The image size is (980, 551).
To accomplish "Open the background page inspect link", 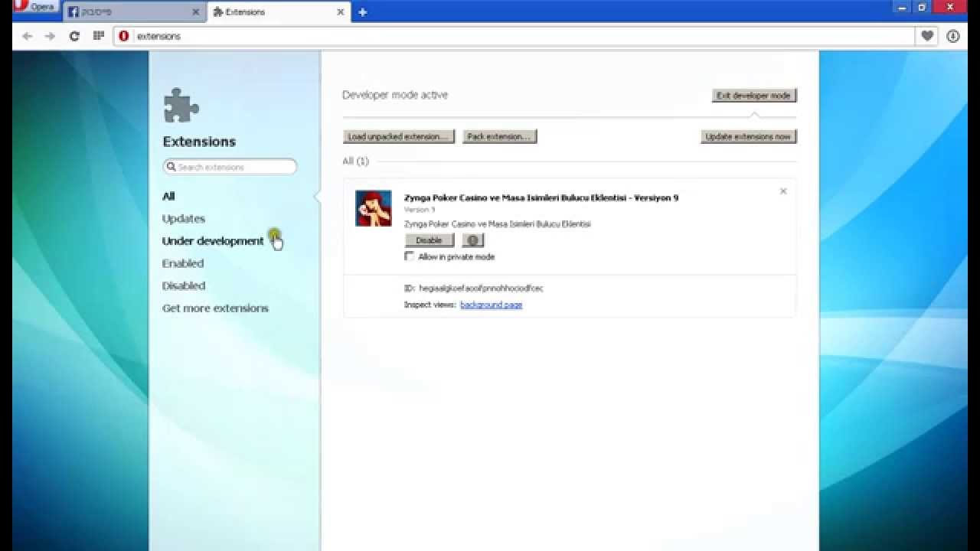I will click(492, 305).
